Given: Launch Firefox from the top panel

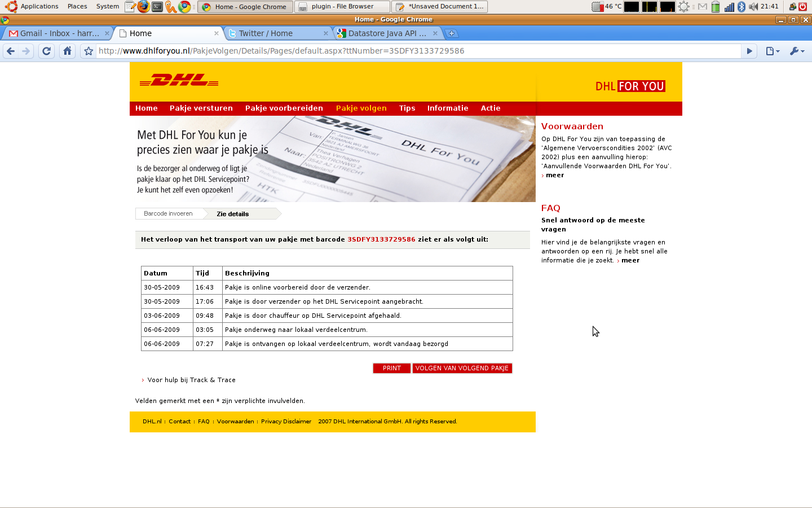Looking at the screenshot, I should click(144, 7).
